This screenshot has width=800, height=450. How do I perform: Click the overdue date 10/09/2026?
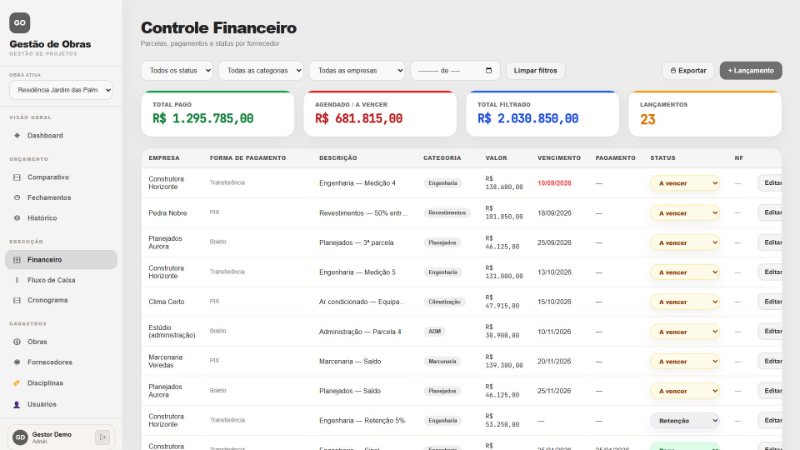coord(554,183)
